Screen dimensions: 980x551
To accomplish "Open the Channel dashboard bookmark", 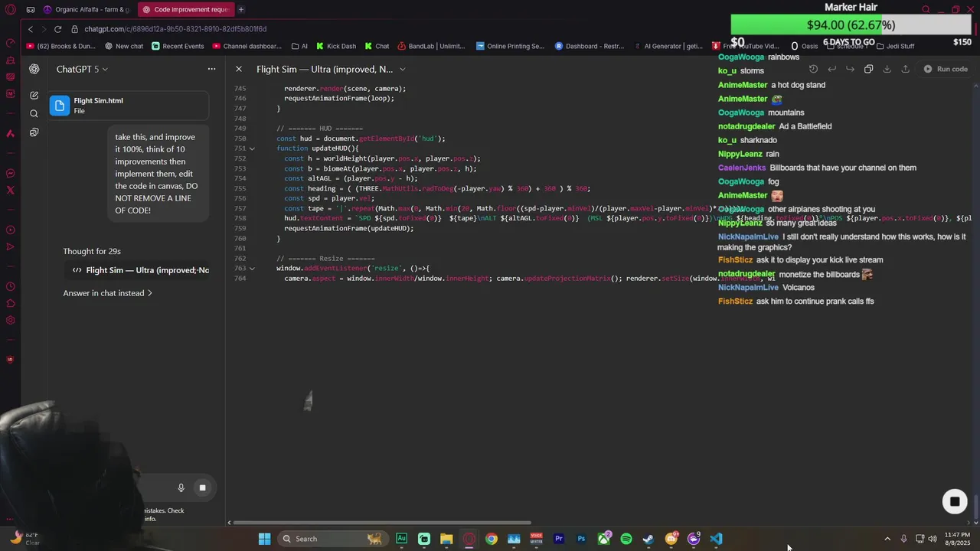I will pyautogui.click(x=247, y=46).
